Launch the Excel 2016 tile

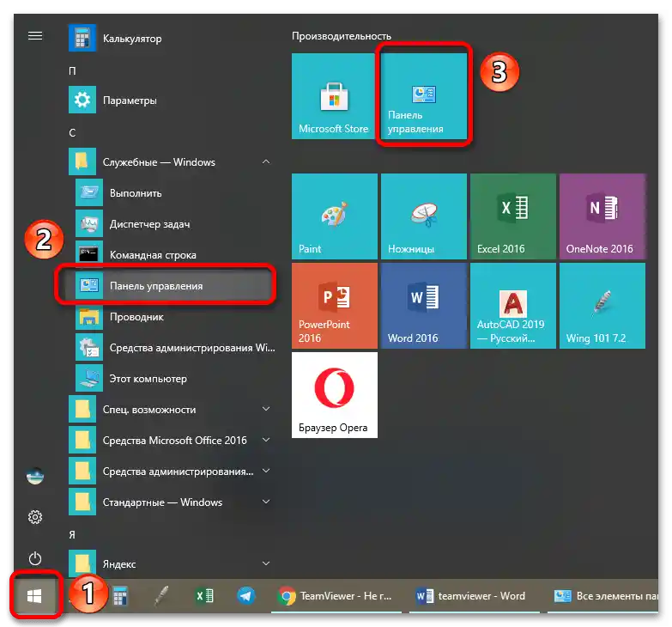point(513,216)
